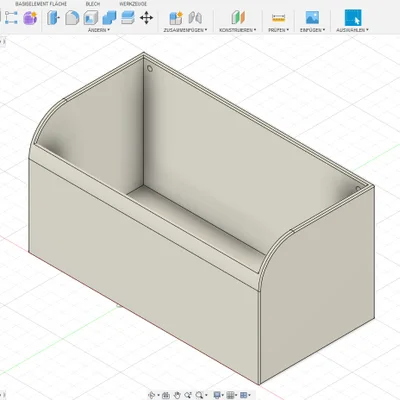The image size is (400, 400).
Task: Click the Grid and Snaps icon
Action: point(230,395)
